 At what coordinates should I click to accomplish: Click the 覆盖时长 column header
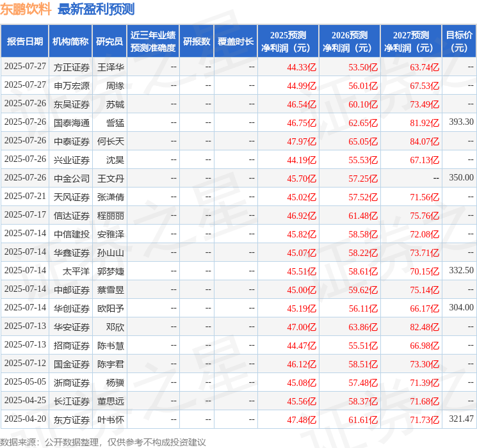[235, 42]
